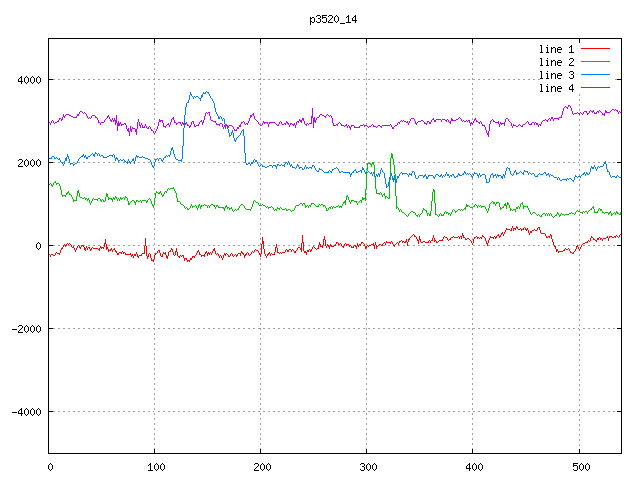Viewport: 640px width, 480px height.
Task: Click the 400 x-axis tick label
Action: pos(473,466)
